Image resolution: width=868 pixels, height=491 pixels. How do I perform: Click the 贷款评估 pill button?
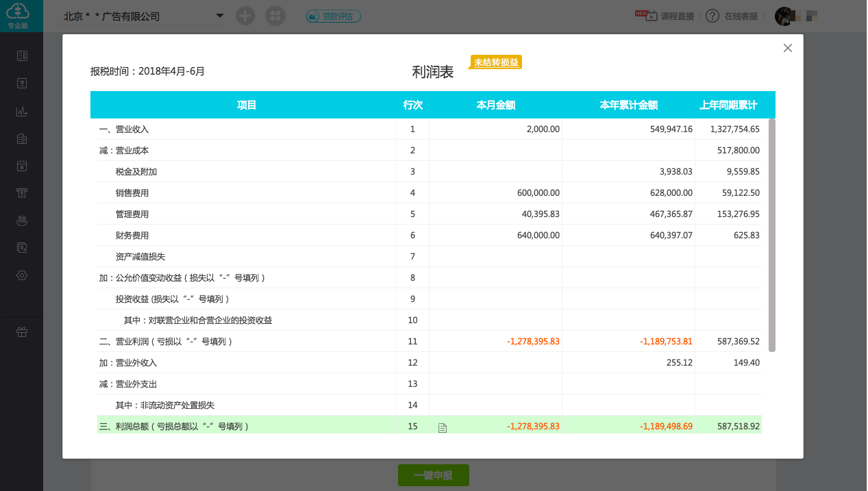pyautogui.click(x=334, y=16)
